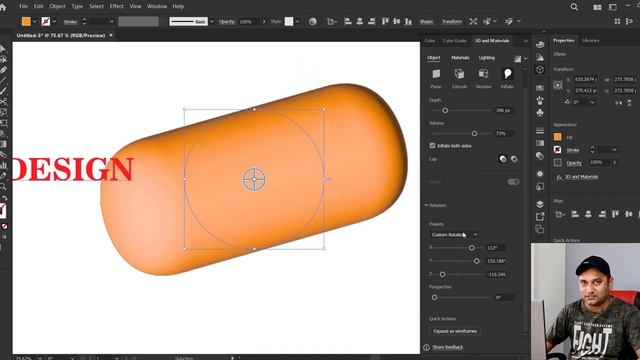
Task: Open the Window menu
Action: (157, 7)
